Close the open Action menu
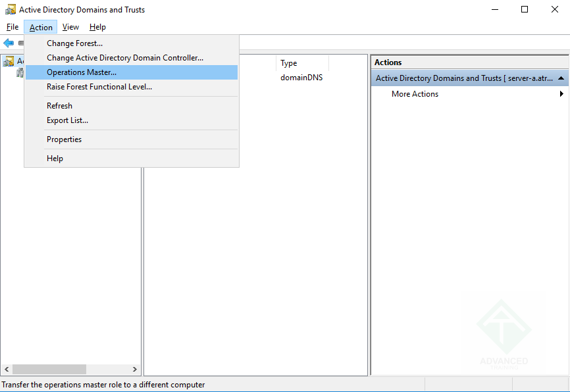 coord(41,27)
